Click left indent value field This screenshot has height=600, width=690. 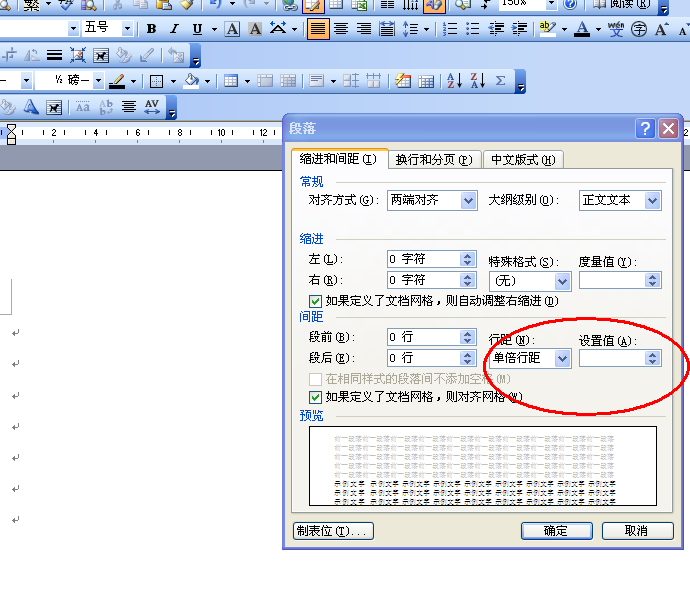pos(423,259)
